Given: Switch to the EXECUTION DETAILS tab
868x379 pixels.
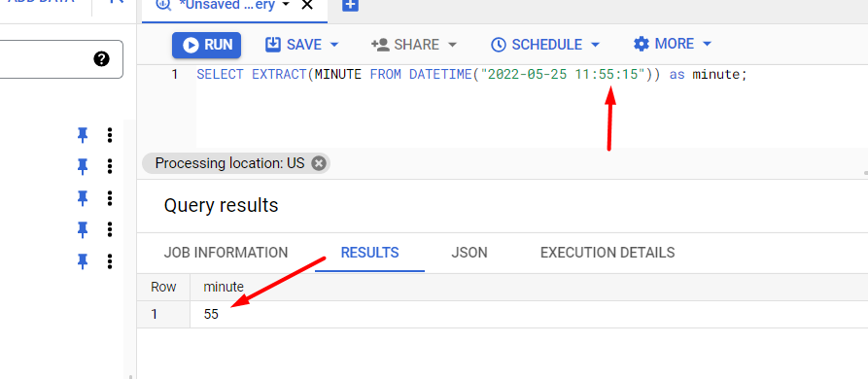Looking at the screenshot, I should pyautogui.click(x=608, y=253).
